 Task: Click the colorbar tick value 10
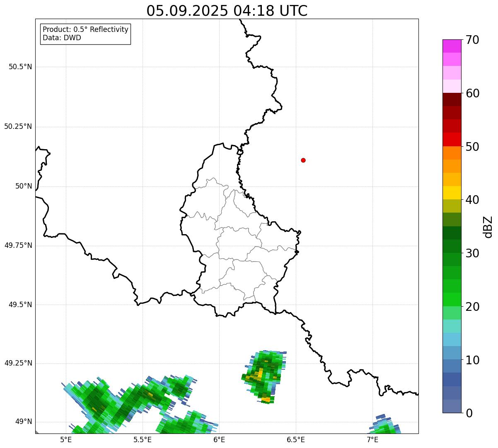472,360
